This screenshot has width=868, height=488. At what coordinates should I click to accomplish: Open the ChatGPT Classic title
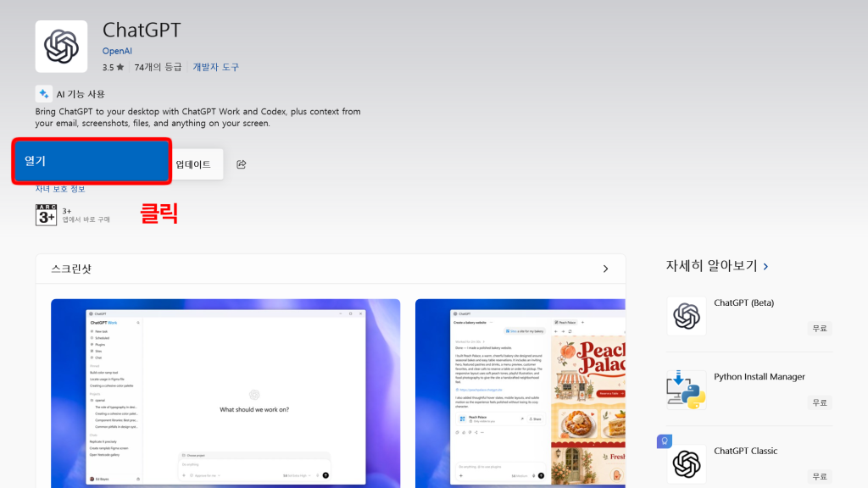pos(746,451)
